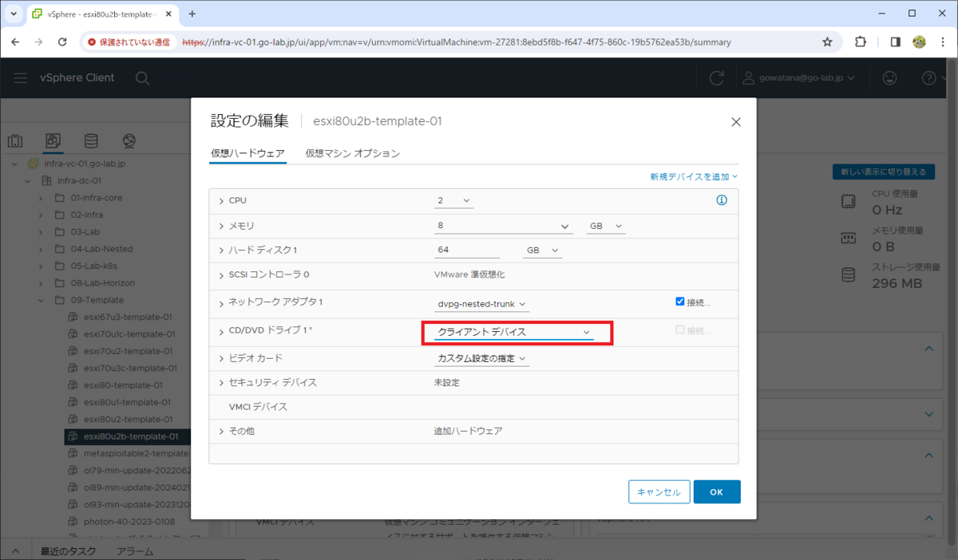Image resolution: width=958 pixels, height=560 pixels.
Task: Click the ハード ディスク 1 size field
Action: (x=467, y=250)
